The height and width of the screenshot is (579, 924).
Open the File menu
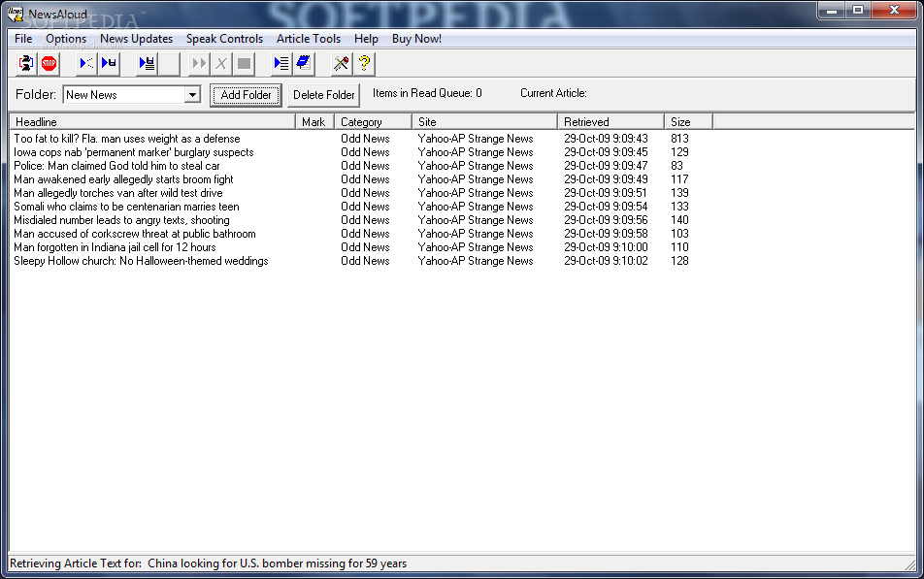(x=23, y=39)
